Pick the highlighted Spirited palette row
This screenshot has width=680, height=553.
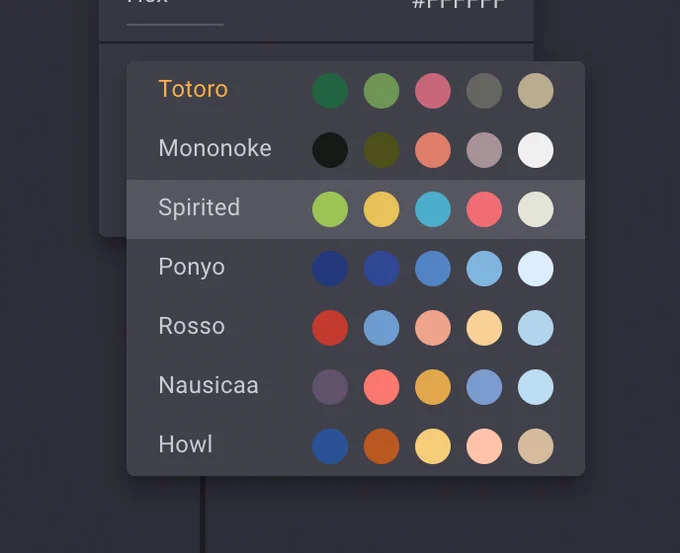coord(356,209)
